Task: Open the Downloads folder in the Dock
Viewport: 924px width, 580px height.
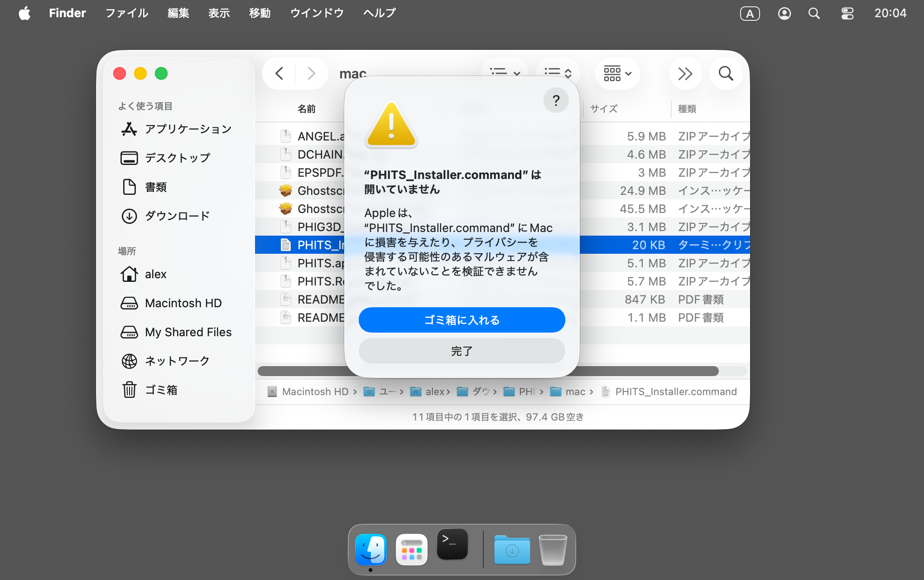Action: tap(512, 550)
